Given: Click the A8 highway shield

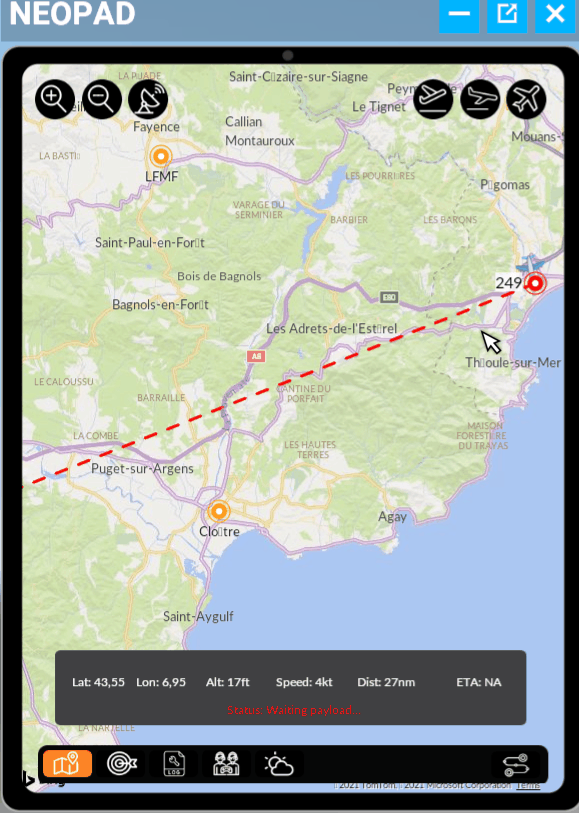Looking at the screenshot, I should point(256,356).
